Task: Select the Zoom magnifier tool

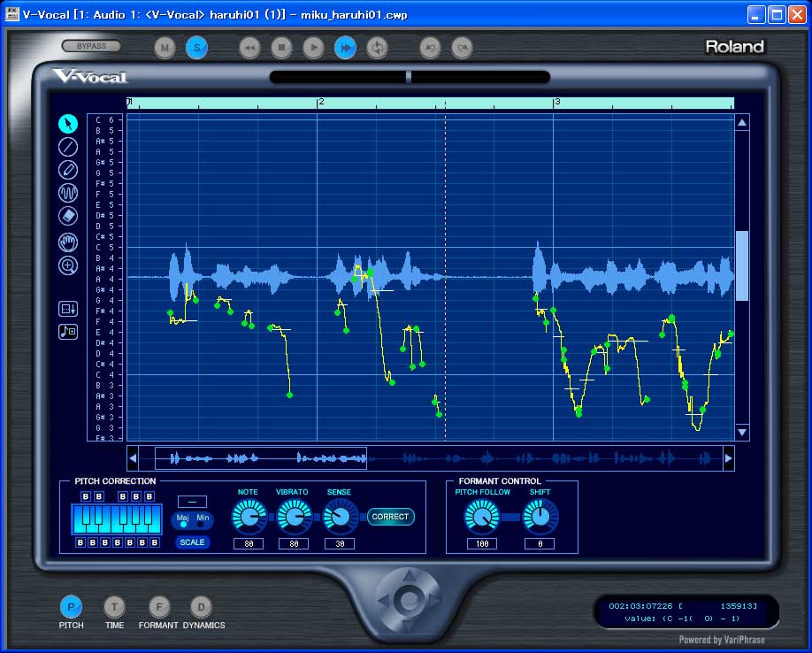Action: tap(68, 265)
